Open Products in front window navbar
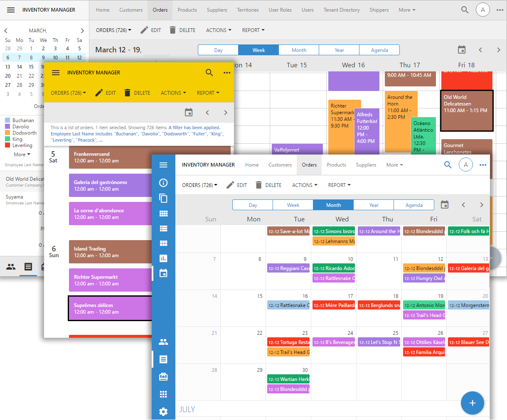This screenshot has height=420, width=507. (336, 165)
